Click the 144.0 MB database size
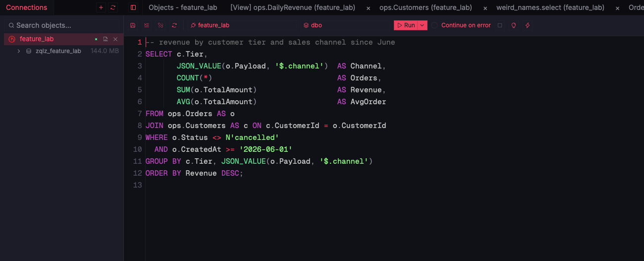 point(105,51)
